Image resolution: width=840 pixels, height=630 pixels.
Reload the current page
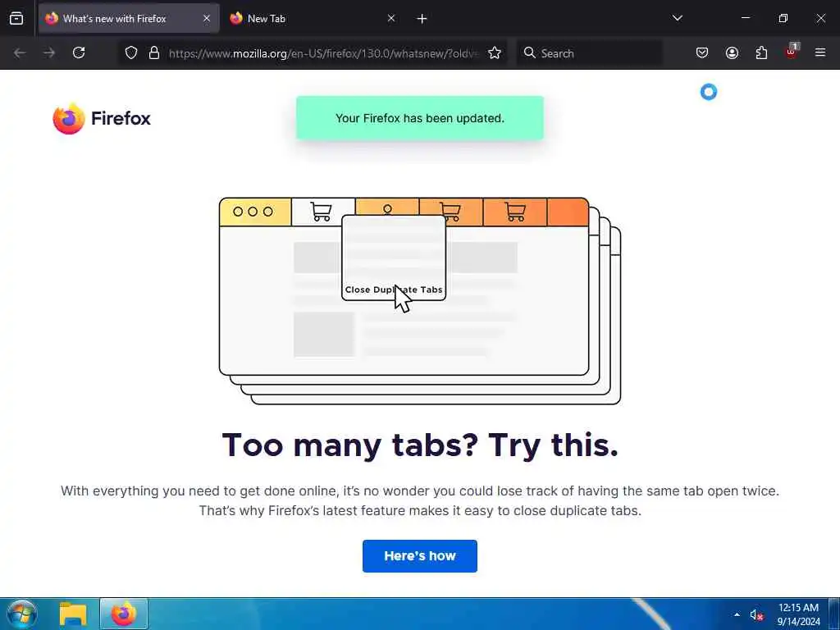[x=79, y=53]
